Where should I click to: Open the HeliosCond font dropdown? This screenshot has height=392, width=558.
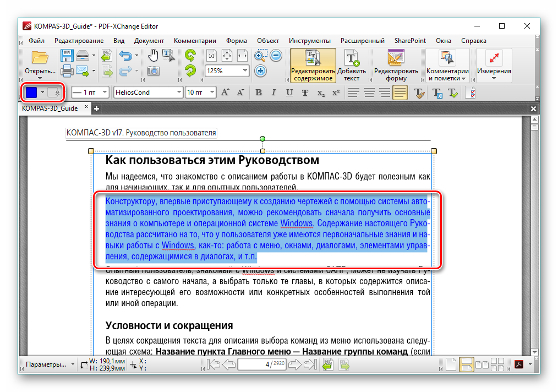coord(178,92)
